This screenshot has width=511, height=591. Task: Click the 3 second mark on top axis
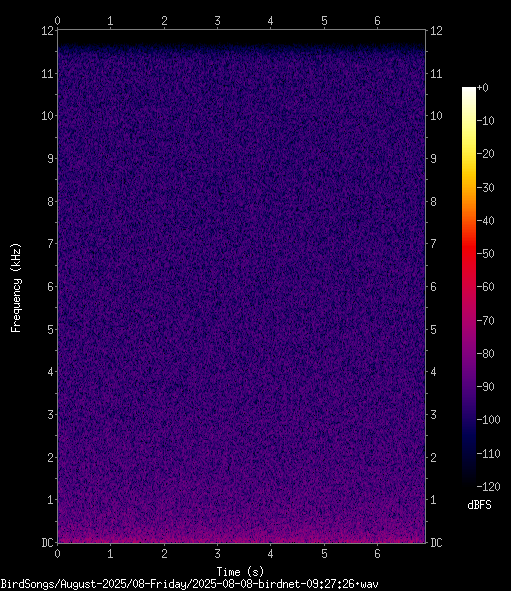[x=217, y=21]
